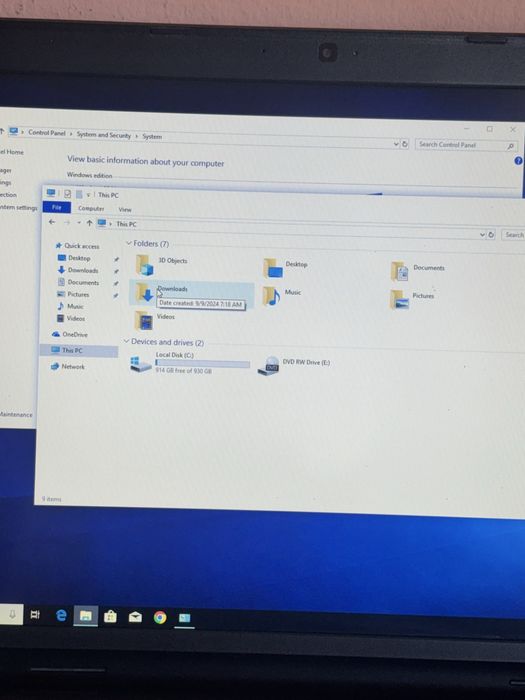Open Microsoft Store from the taskbar
Image resolution: width=525 pixels, height=700 pixels.
[x=110, y=617]
